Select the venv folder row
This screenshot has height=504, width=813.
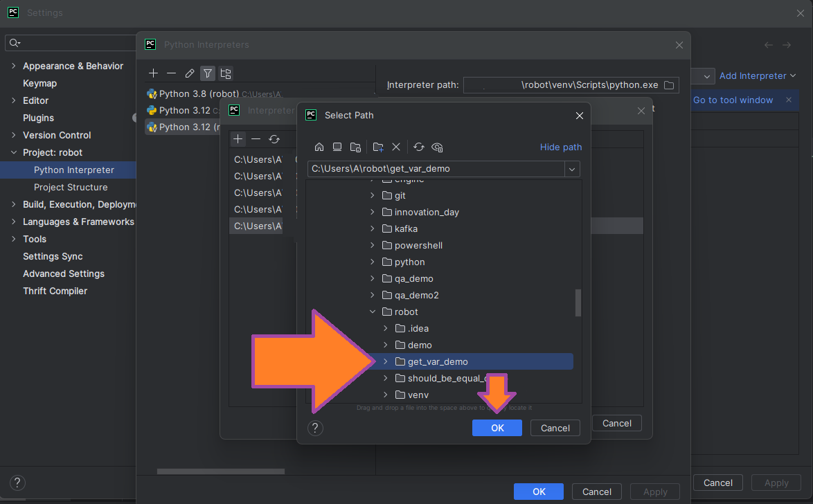440,395
